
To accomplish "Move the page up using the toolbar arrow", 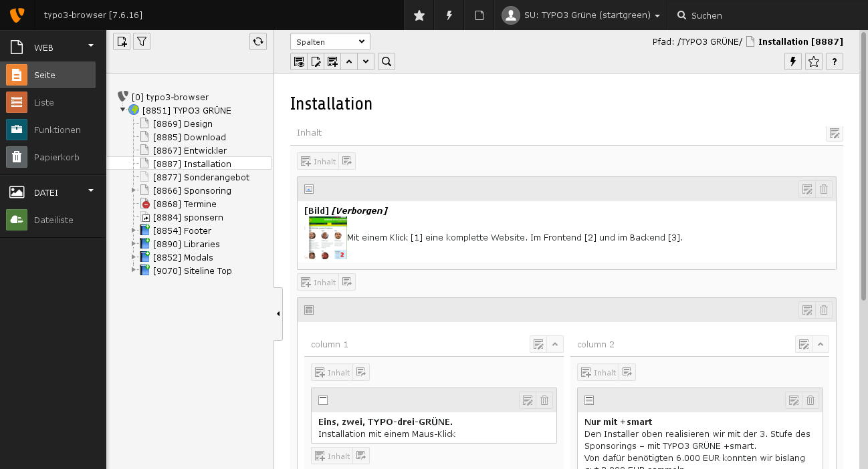I will (x=349, y=61).
